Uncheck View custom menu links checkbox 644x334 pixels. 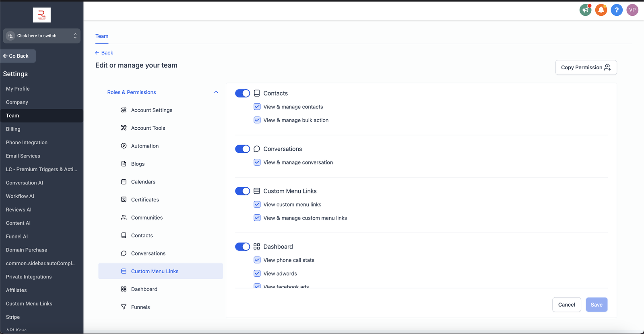tap(257, 205)
